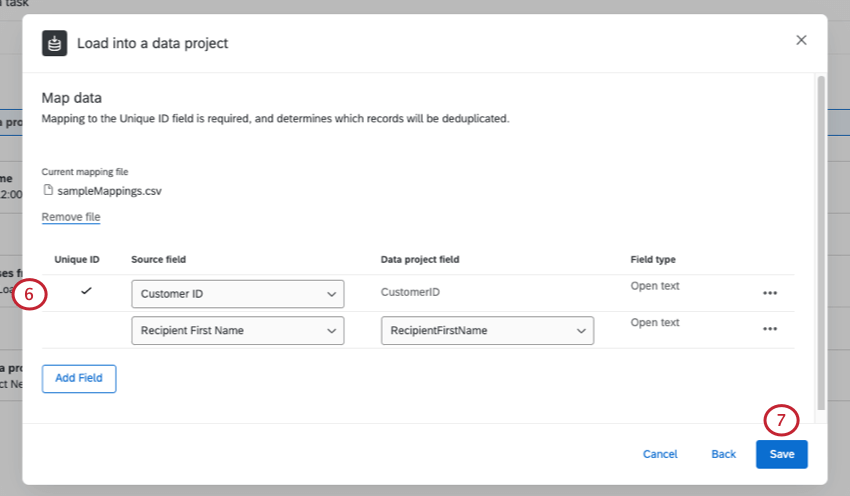This screenshot has width=850, height=496.
Task: Click the Remove file link
Action: [x=71, y=217]
